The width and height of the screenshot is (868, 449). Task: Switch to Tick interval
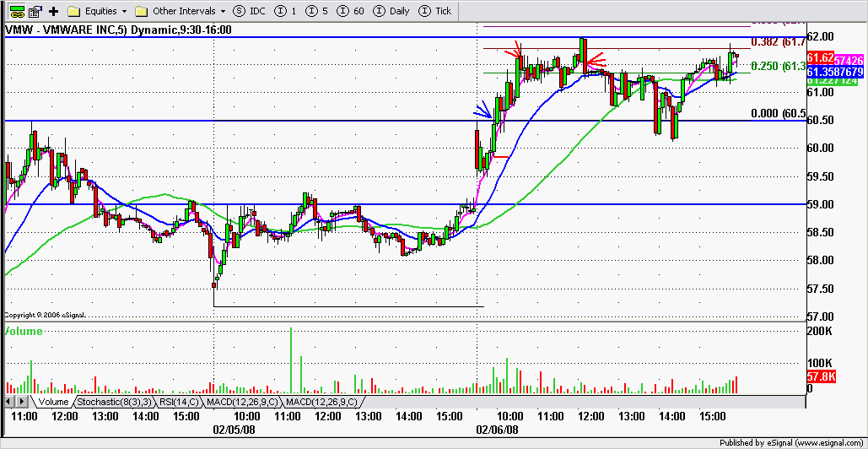[435, 10]
